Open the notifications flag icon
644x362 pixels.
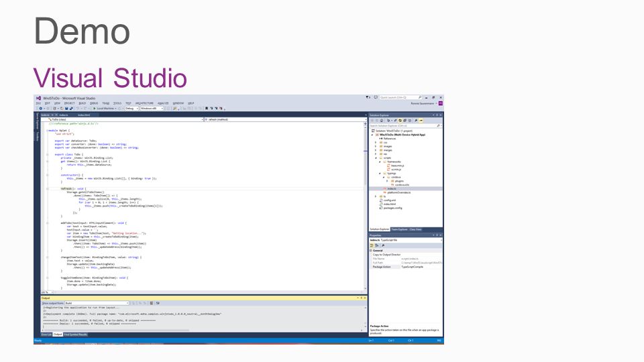(x=368, y=97)
